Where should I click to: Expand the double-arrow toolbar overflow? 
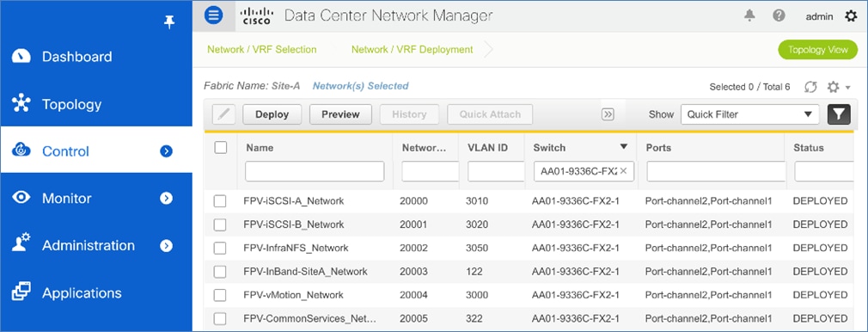608,114
